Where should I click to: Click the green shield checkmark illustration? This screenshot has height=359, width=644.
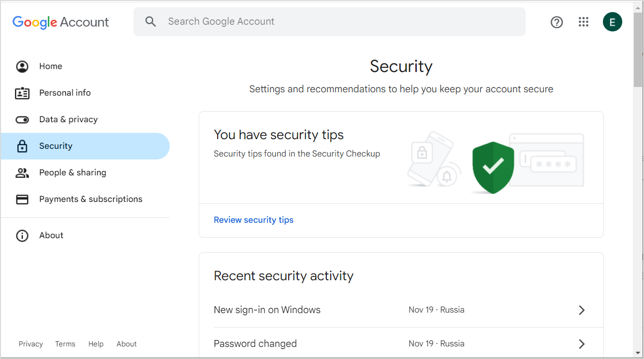coord(493,168)
